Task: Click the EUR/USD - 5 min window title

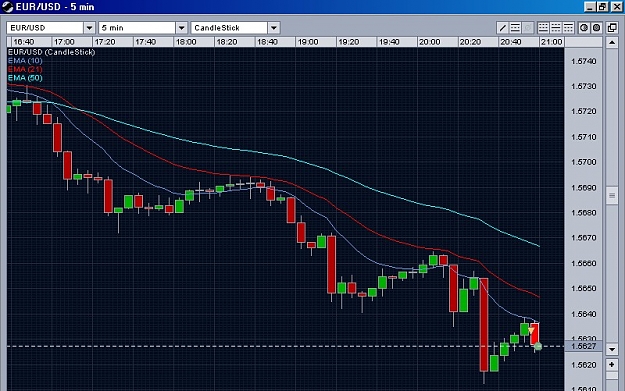Action: [x=55, y=7]
